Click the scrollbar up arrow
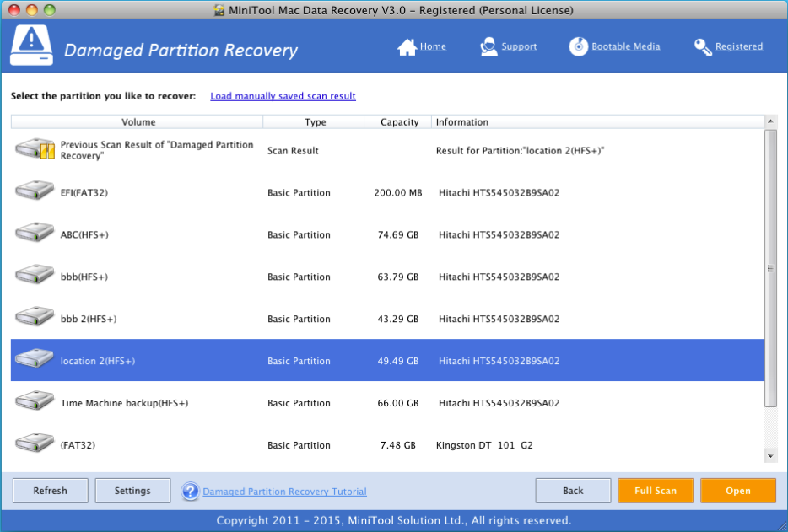 coord(770,121)
